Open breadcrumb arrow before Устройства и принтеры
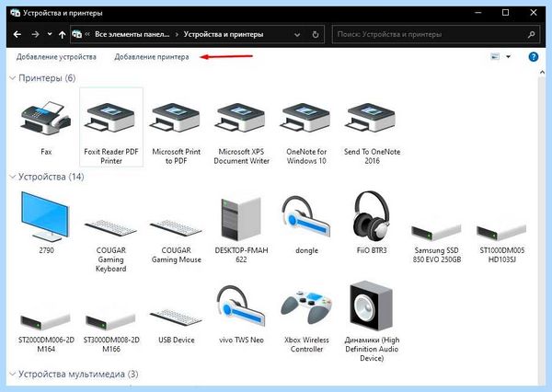Screen dimensions: 552x392 click(x=177, y=35)
